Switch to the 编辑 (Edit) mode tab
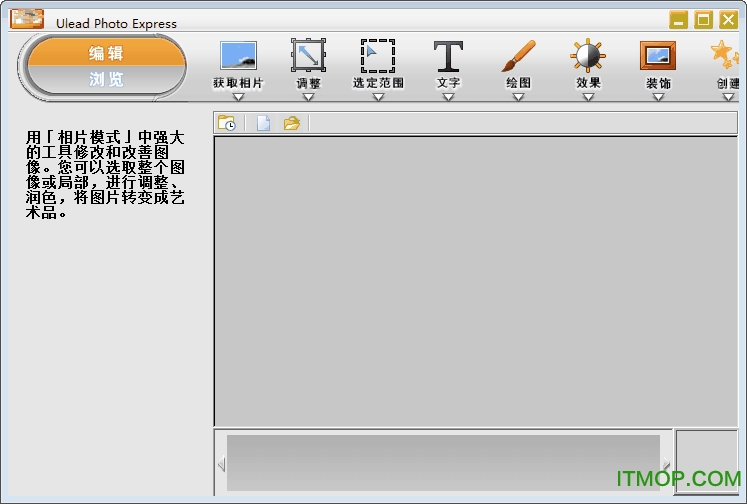 106,52
